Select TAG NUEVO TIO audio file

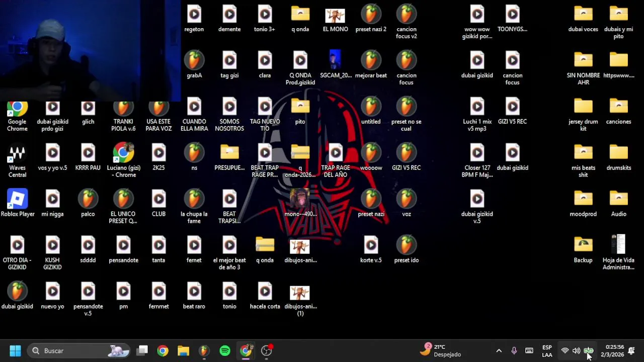[265, 115]
